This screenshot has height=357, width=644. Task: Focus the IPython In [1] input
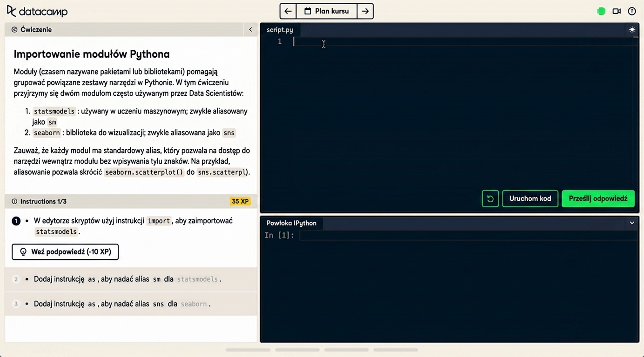click(x=468, y=235)
